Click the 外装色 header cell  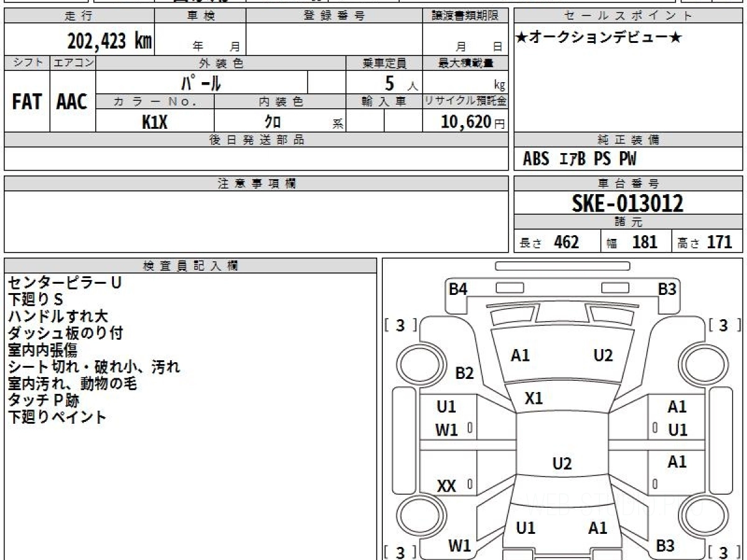(221, 63)
